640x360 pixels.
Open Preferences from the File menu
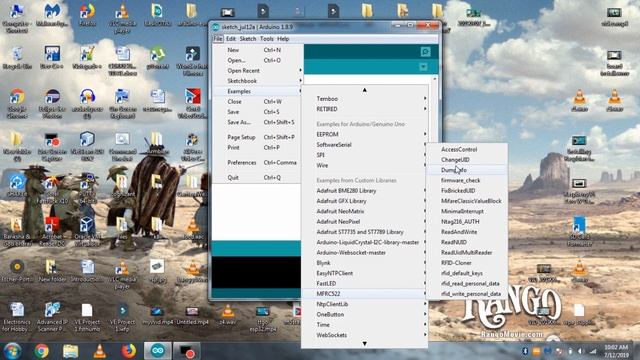[258, 162]
